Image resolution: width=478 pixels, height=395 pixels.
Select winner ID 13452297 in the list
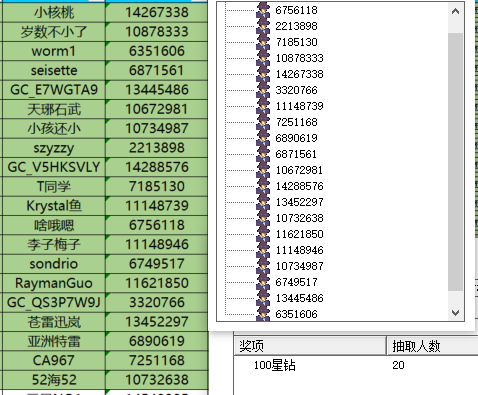299,202
